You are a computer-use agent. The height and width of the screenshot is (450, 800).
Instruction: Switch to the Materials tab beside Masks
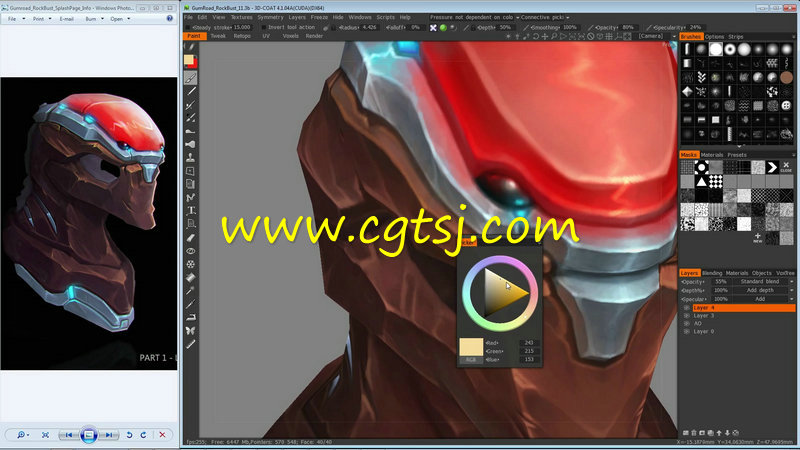(x=712, y=155)
